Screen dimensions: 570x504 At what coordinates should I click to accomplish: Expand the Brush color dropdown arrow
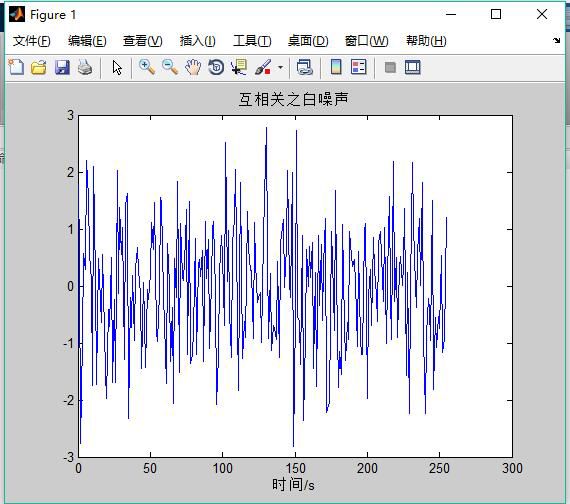(280, 68)
